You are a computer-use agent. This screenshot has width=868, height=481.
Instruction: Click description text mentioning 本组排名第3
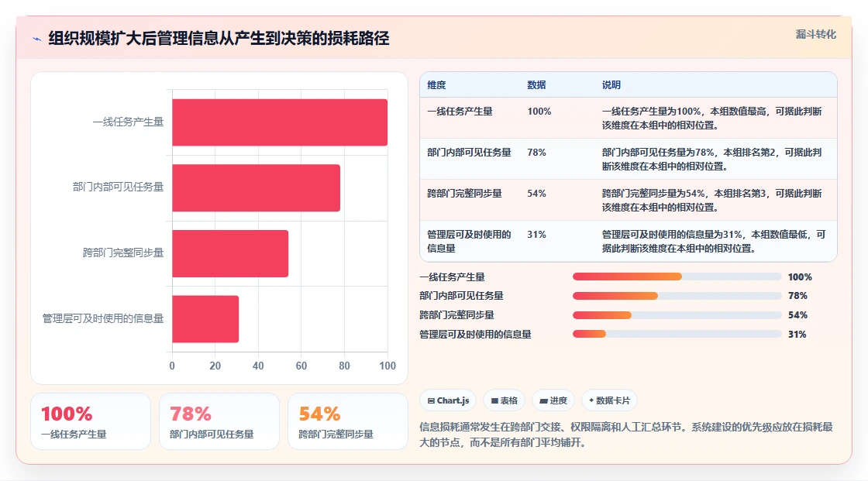pos(712,201)
